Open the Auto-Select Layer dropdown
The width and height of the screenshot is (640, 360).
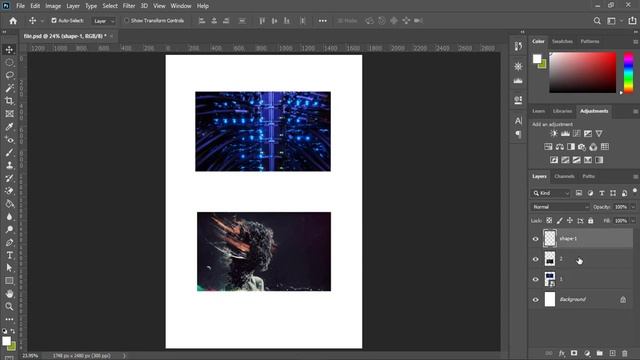tap(104, 21)
